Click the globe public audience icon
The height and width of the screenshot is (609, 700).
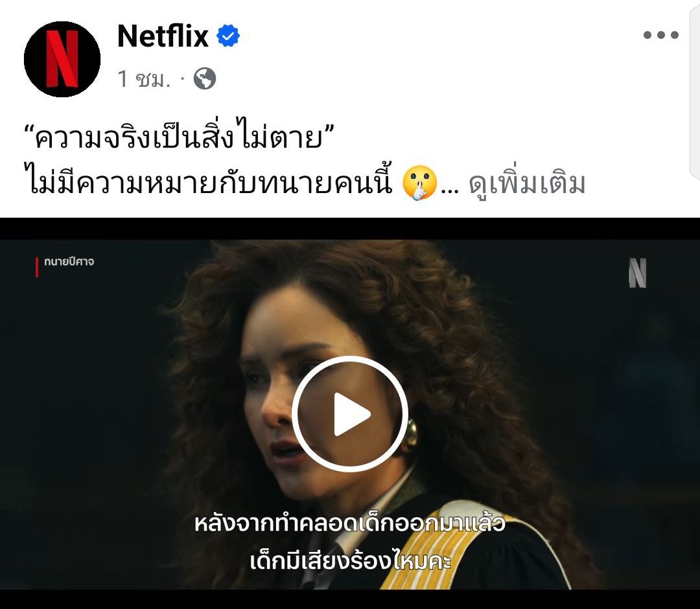(x=205, y=78)
